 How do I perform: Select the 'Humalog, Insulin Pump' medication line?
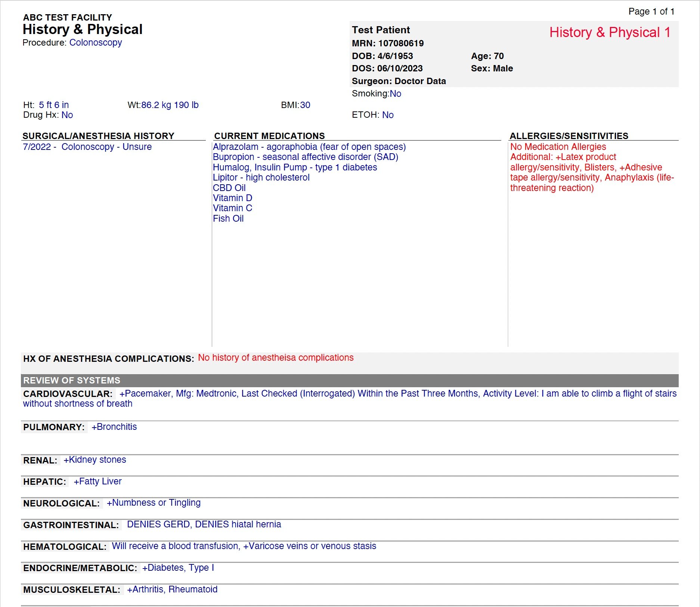295,167
